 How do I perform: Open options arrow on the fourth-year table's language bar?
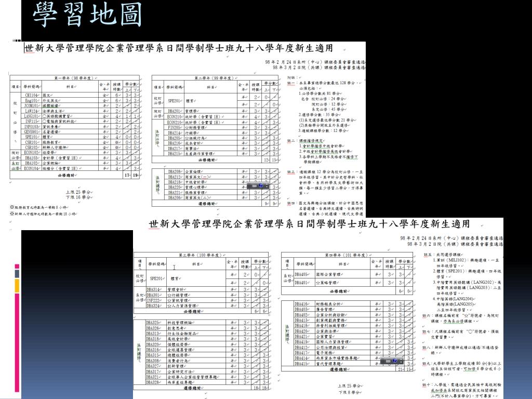(x=401, y=362)
